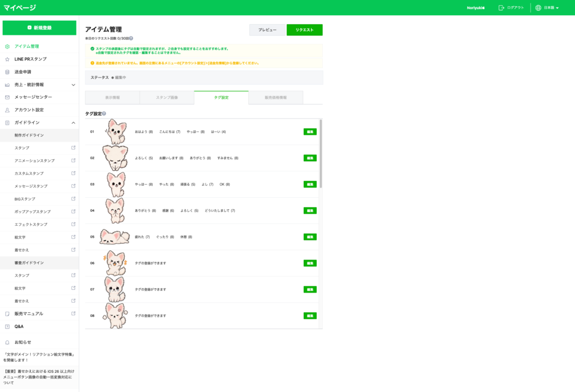Click sticker 01 waving dog thumbnail

(x=115, y=131)
